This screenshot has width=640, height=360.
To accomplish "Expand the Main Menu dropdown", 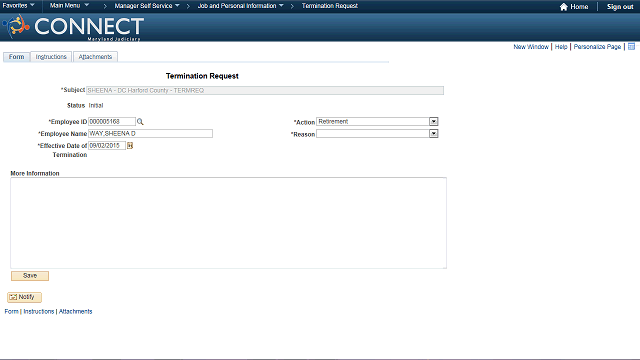I will 69,6.
